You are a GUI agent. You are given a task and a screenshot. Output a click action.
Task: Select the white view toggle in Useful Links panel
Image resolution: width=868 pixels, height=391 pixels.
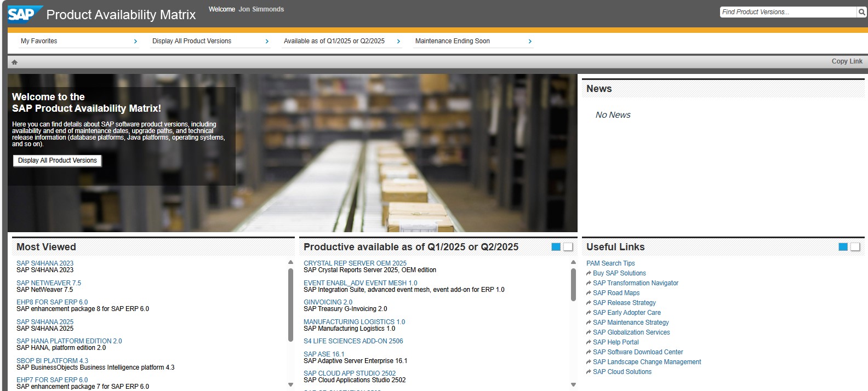[x=855, y=247]
